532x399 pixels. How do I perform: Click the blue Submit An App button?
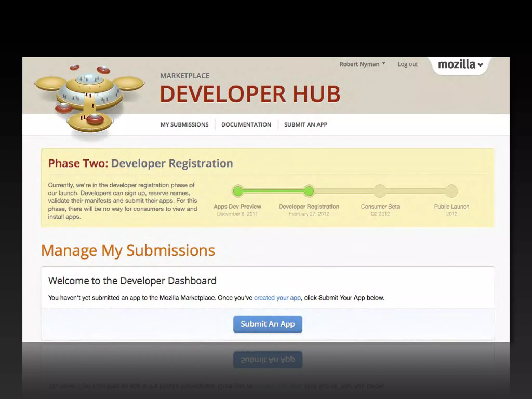(x=268, y=324)
